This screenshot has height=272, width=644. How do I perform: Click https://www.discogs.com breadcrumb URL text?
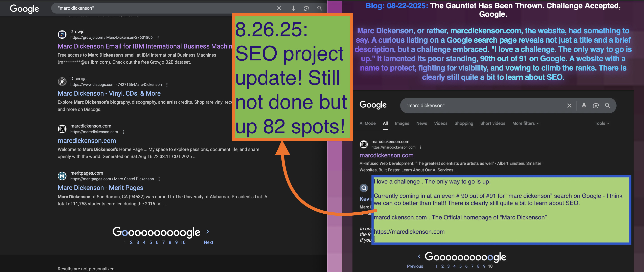click(92, 85)
